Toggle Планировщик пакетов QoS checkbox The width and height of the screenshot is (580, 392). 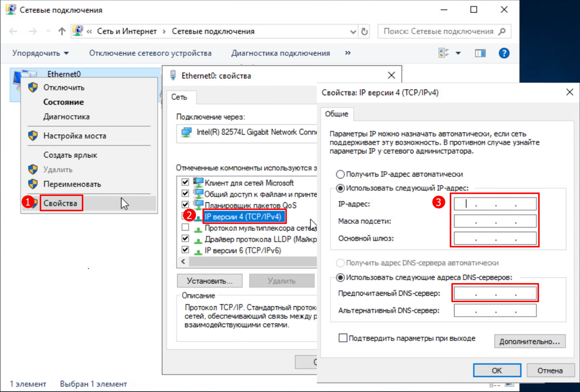coord(185,205)
